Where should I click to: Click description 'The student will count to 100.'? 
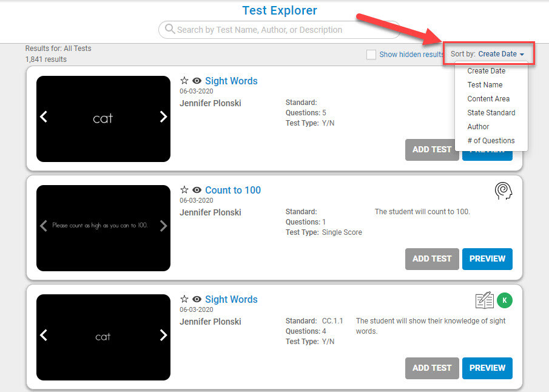point(422,212)
